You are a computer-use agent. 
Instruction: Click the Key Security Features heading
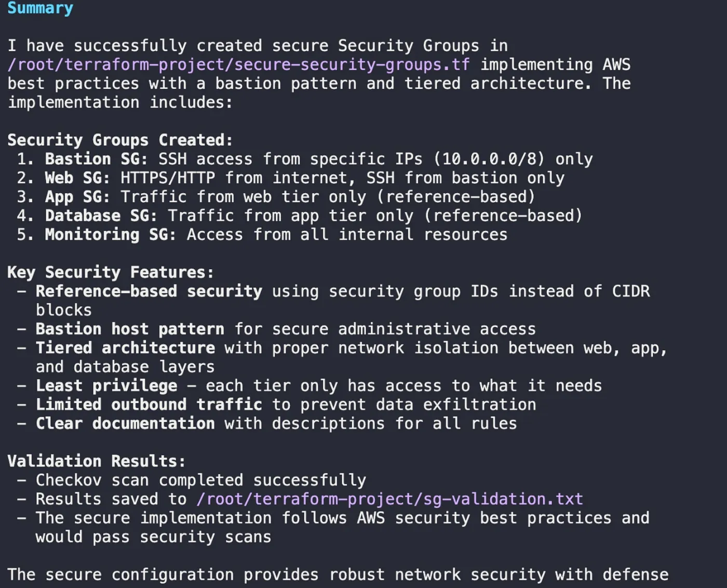pyautogui.click(x=110, y=272)
